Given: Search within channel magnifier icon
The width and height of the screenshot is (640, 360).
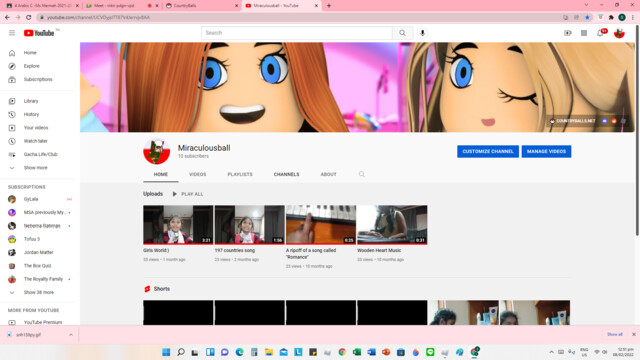Looking at the screenshot, I should point(362,174).
